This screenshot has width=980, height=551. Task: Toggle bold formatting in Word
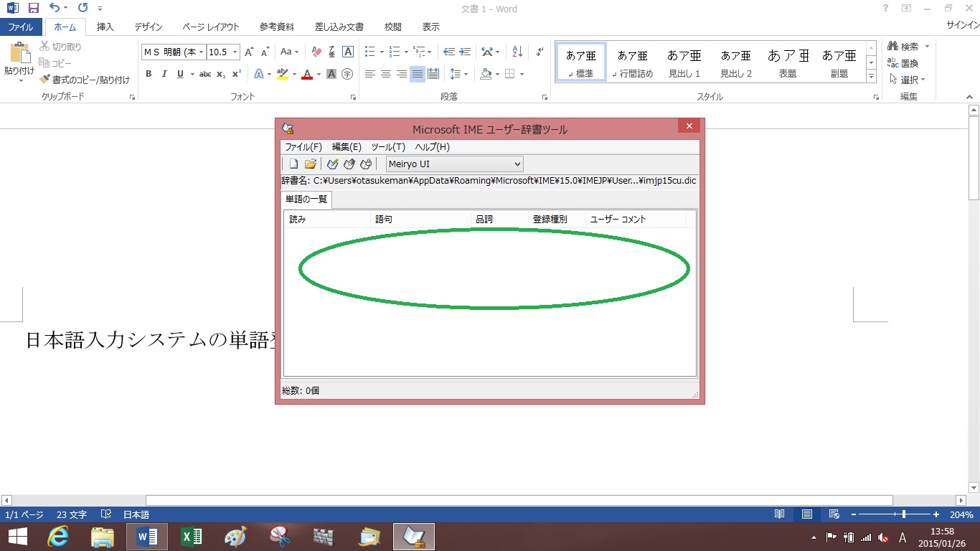149,74
